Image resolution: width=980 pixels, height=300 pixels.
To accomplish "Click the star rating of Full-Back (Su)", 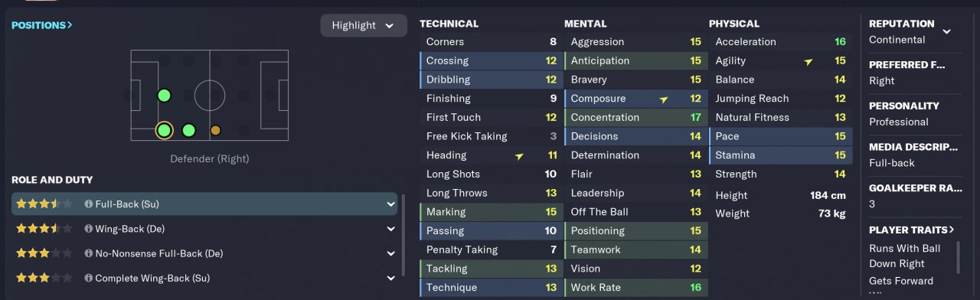I will [x=45, y=204].
